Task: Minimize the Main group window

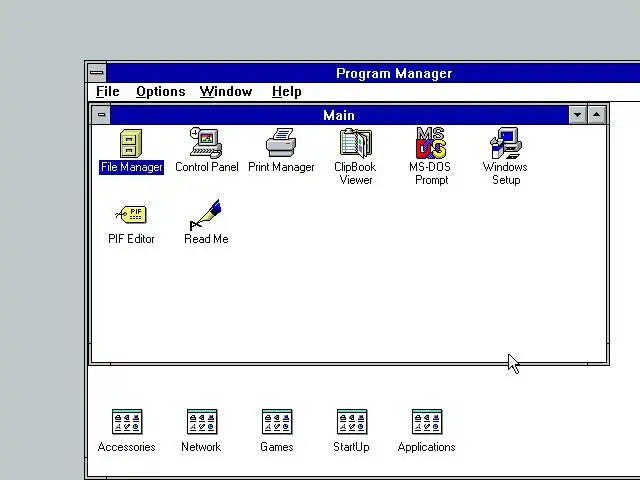Action: 578,115
